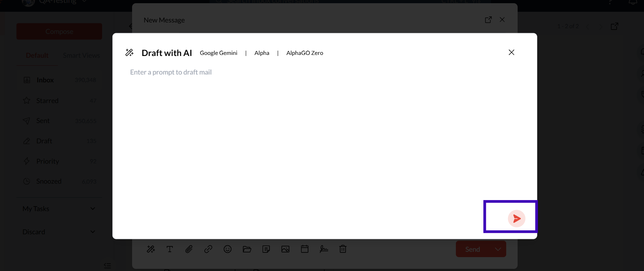The width and height of the screenshot is (644, 271).
Task: Switch to the Default tab
Action: [37, 55]
